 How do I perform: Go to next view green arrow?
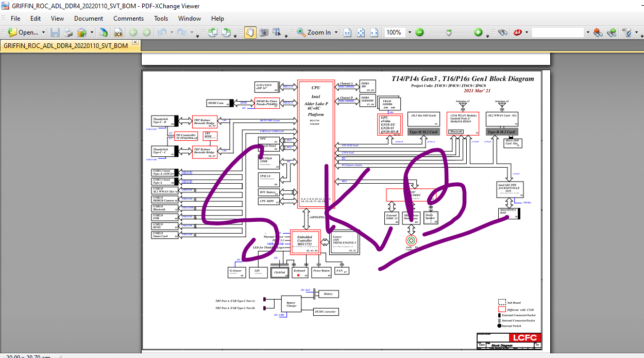pyautogui.click(x=146, y=32)
